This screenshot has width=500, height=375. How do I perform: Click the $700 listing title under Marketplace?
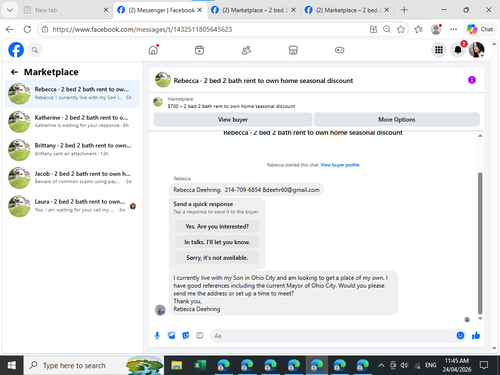(x=231, y=106)
